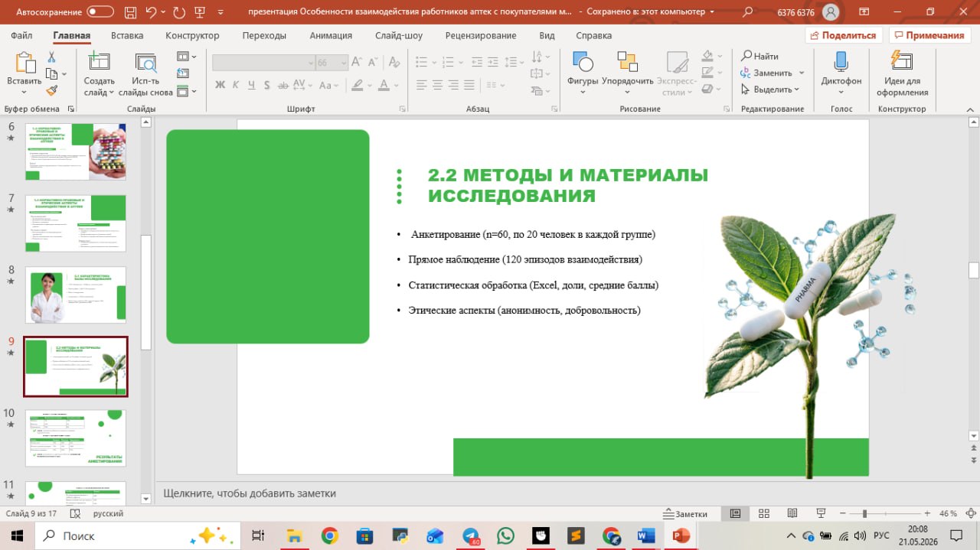Select the Format Painter brush
The height and width of the screenshot is (550, 980).
click(x=52, y=89)
